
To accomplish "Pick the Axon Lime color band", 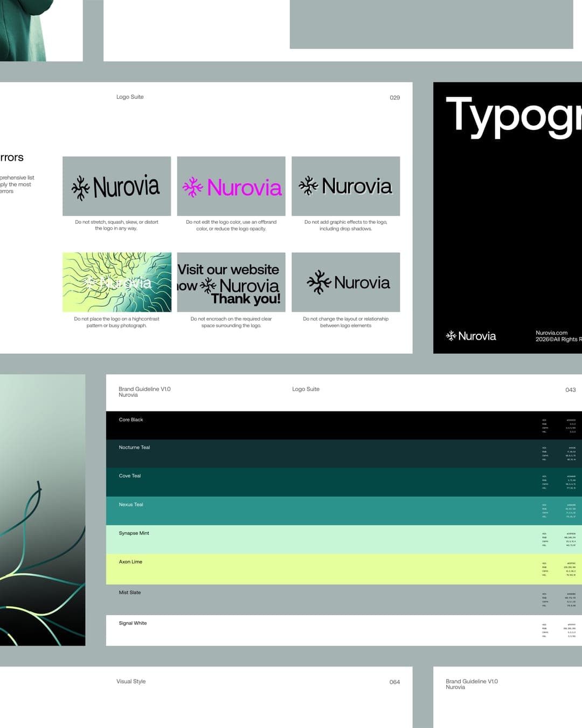I will [344, 569].
